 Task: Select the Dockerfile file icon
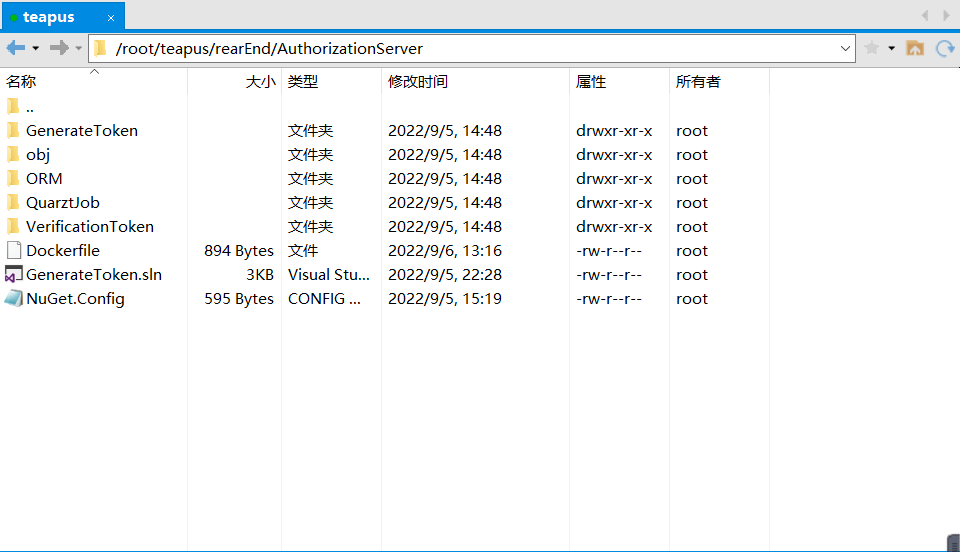pos(13,250)
